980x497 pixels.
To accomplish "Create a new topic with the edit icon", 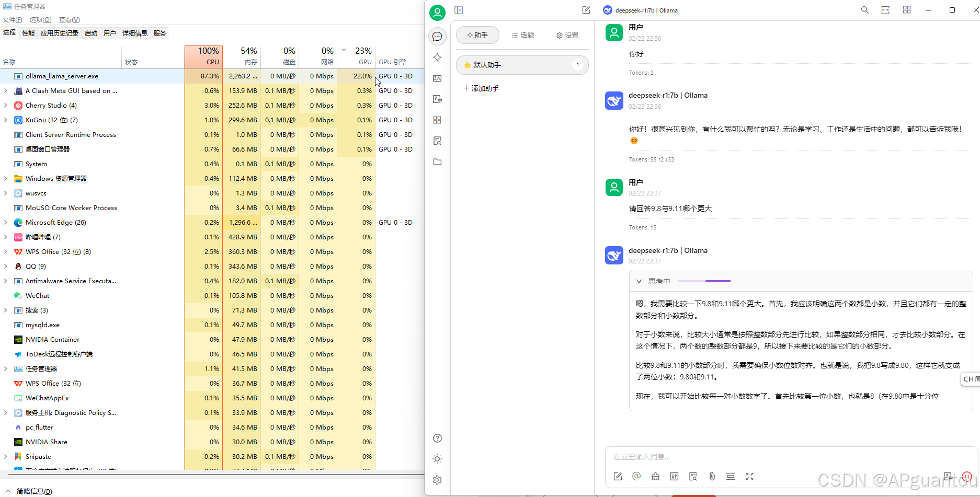I will point(586,10).
